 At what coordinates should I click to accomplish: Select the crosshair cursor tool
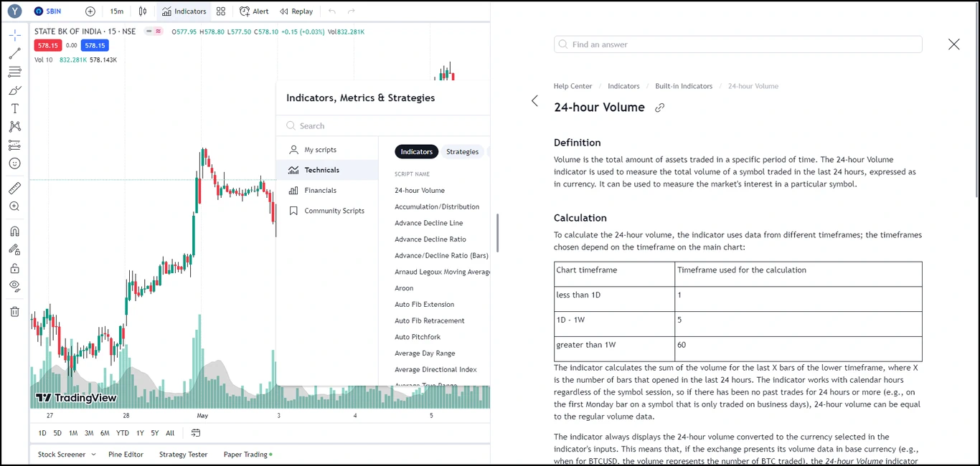(x=15, y=35)
